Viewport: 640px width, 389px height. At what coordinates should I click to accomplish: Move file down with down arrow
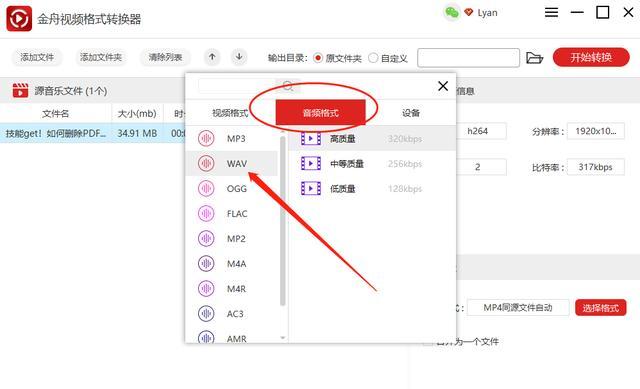[x=239, y=57]
